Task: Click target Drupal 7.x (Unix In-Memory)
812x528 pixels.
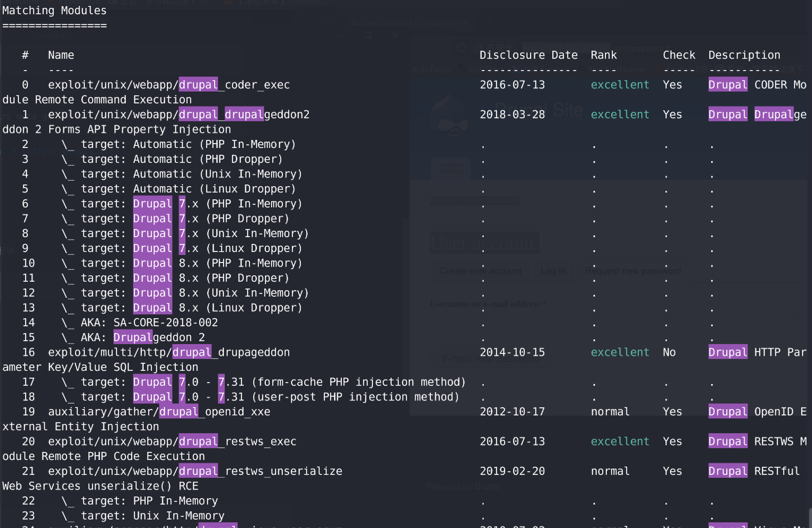Action: click(185, 233)
